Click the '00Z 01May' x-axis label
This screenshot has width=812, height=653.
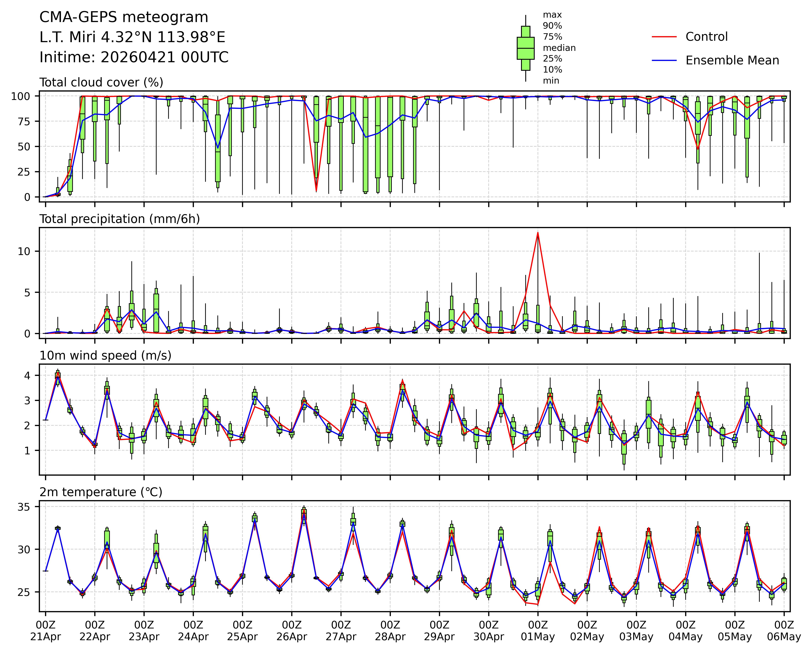538,631
